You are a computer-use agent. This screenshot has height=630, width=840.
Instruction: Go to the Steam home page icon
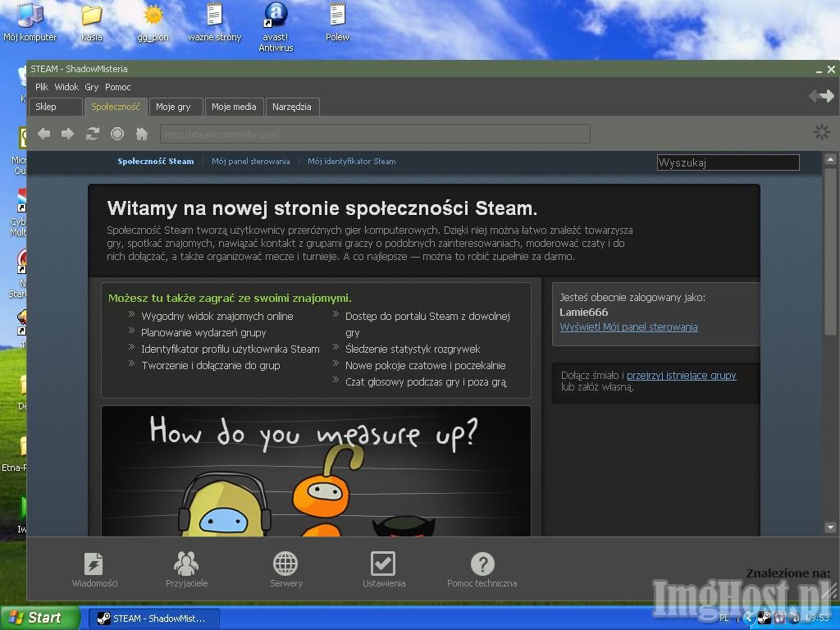click(142, 134)
